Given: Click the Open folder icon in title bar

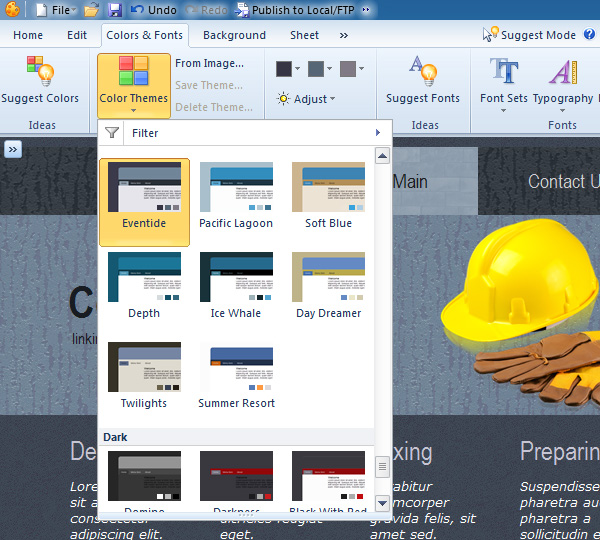Looking at the screenshot, I should (x=91, y=10).
